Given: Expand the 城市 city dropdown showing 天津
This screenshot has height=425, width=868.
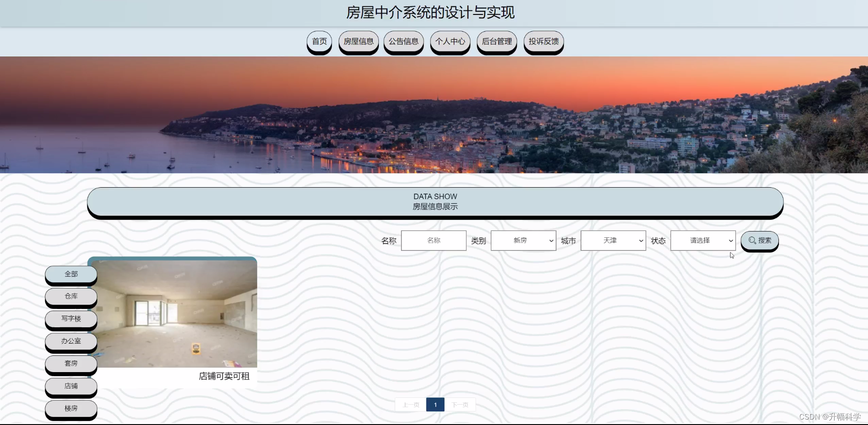Looking at the screenshot, I should coord(613,240).
